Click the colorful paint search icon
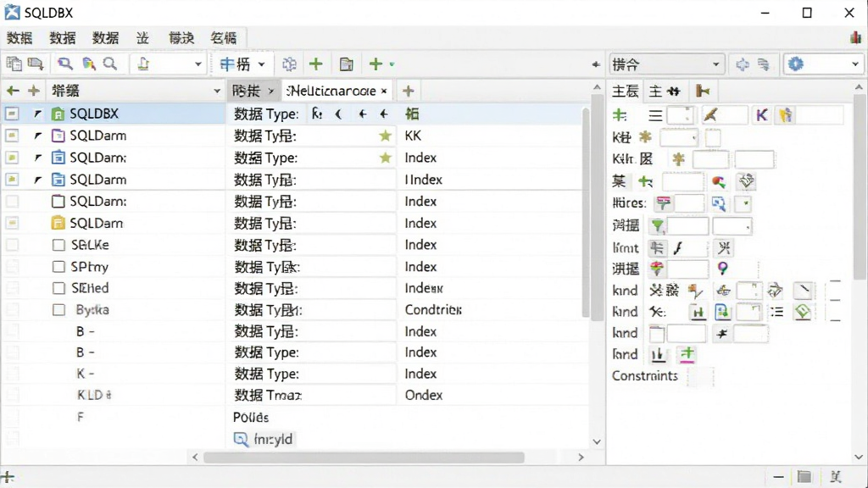Screen dimensions: 868x488 (88, 64)
